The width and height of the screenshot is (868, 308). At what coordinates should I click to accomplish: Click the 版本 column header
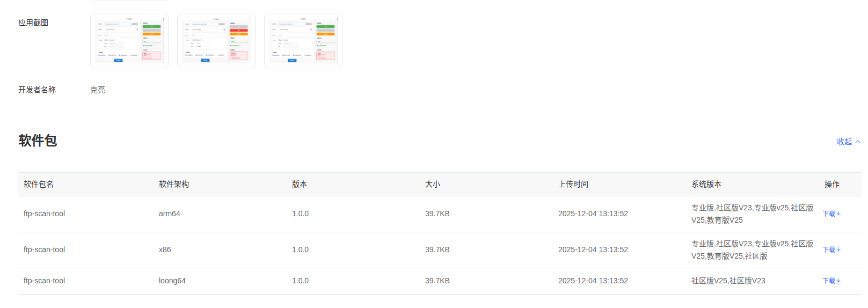tap(300, 184)
